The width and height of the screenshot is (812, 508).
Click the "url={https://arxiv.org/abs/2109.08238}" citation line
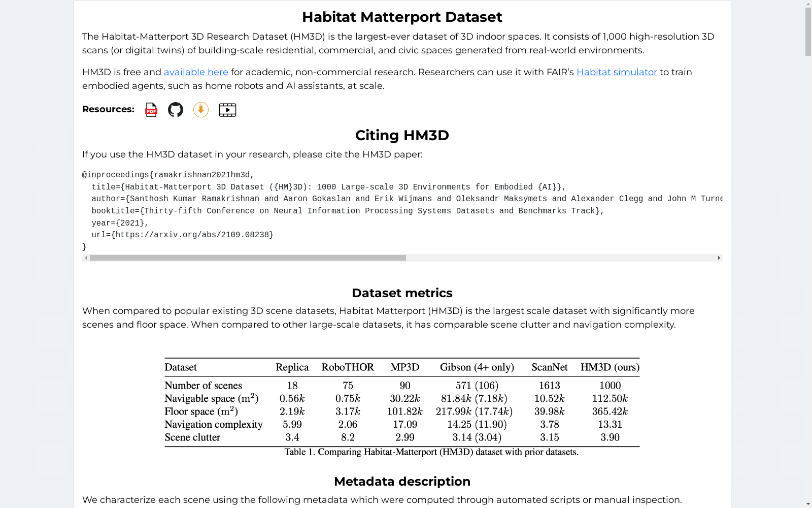(x=183, y=235)
